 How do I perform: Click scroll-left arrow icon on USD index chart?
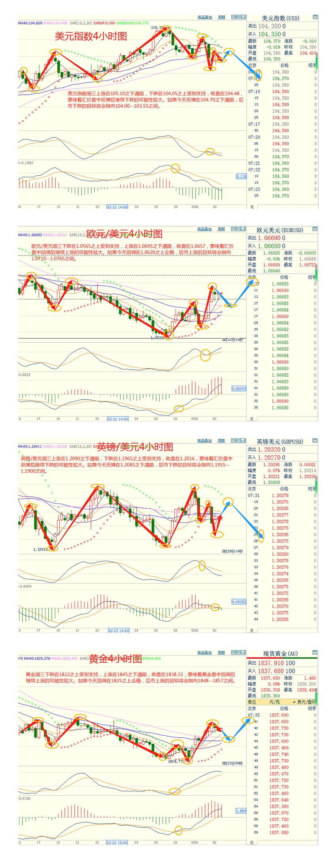(x=234, y=17)
